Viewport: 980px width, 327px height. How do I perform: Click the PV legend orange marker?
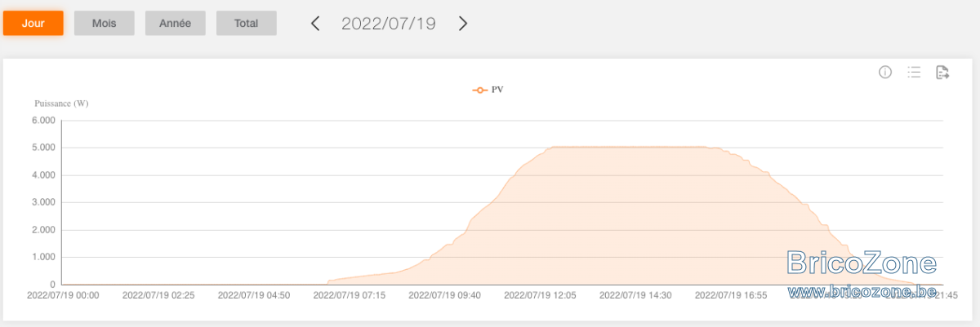(x=479, y=90)
